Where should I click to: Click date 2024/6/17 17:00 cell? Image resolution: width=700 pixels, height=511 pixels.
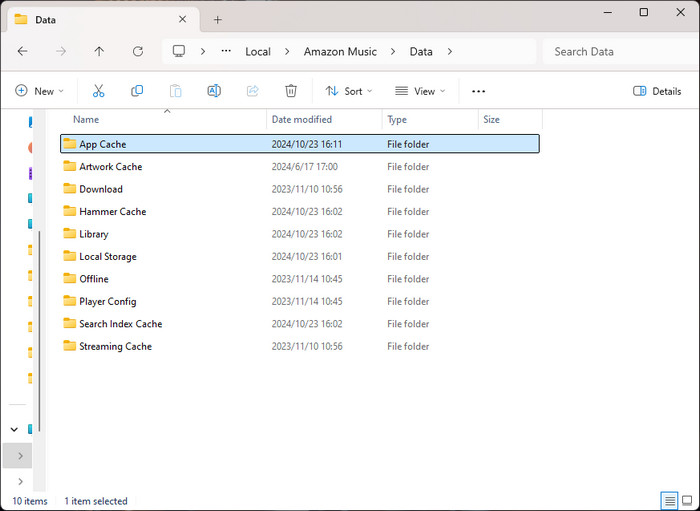pyautogui.click(x=304, y=166)
